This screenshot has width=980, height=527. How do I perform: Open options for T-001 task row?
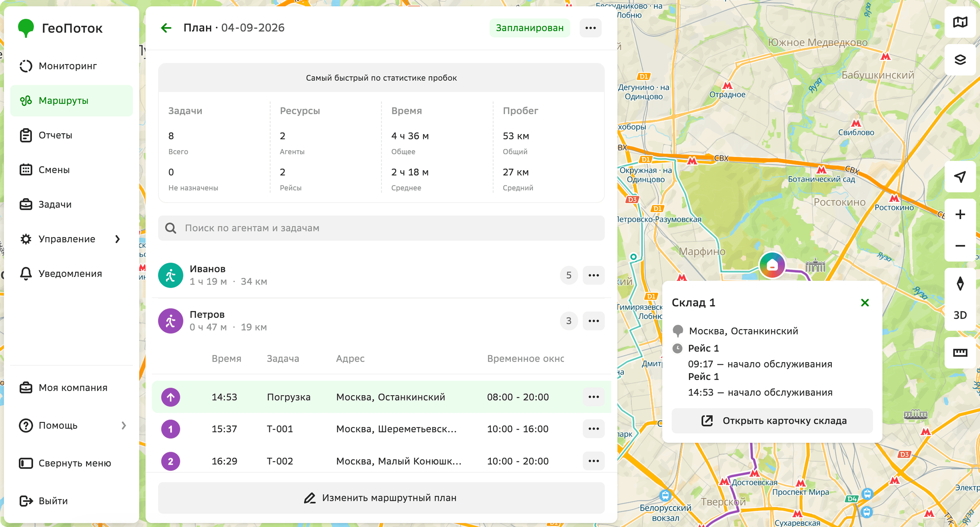tap(594, 429)
